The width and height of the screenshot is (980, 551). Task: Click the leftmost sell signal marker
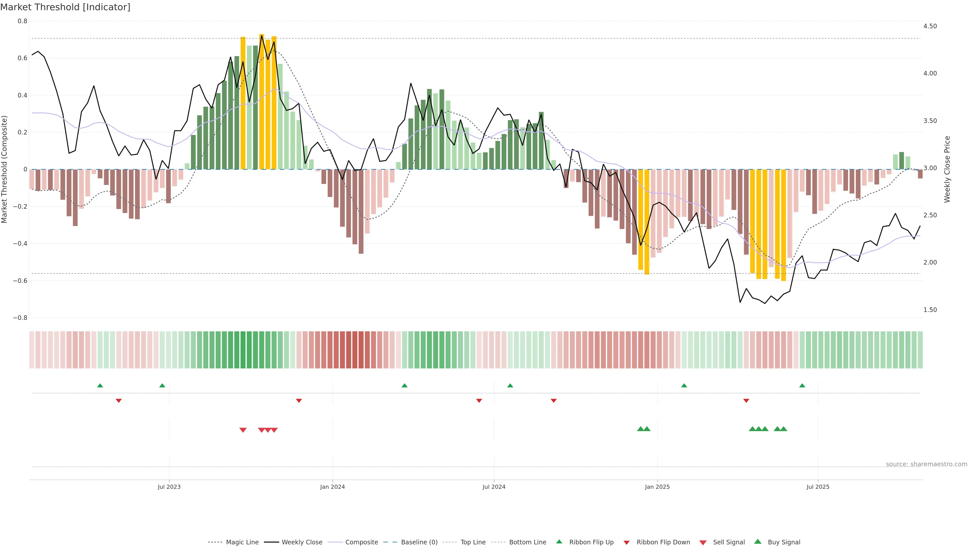[x=243, y=430]
